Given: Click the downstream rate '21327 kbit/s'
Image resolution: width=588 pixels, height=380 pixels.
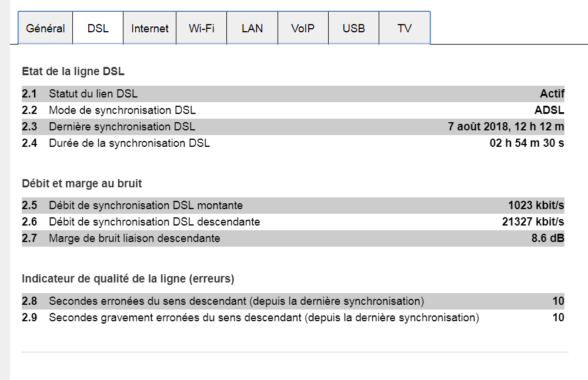Looking at the screenshot, I should pos(529,222).
